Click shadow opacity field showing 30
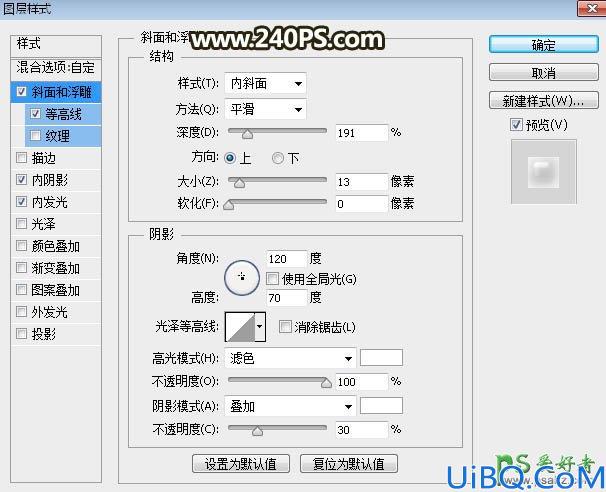Screen dimensions: 606x492 click(x=361, y=430)
